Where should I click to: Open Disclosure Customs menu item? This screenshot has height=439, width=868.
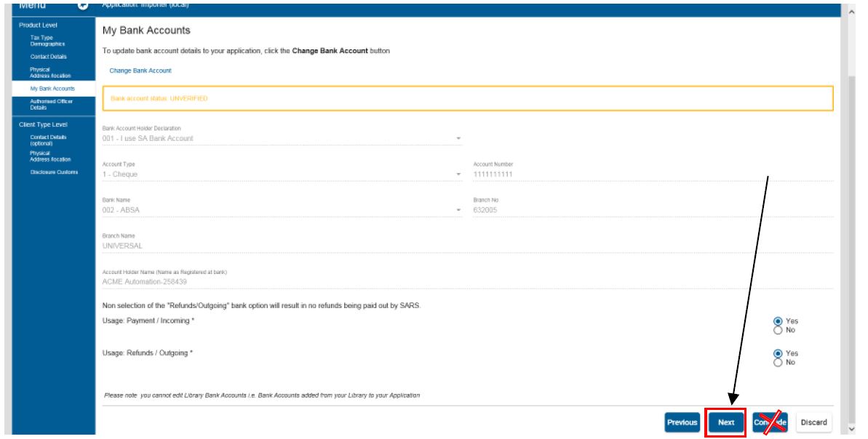click(x=54, y=172)
